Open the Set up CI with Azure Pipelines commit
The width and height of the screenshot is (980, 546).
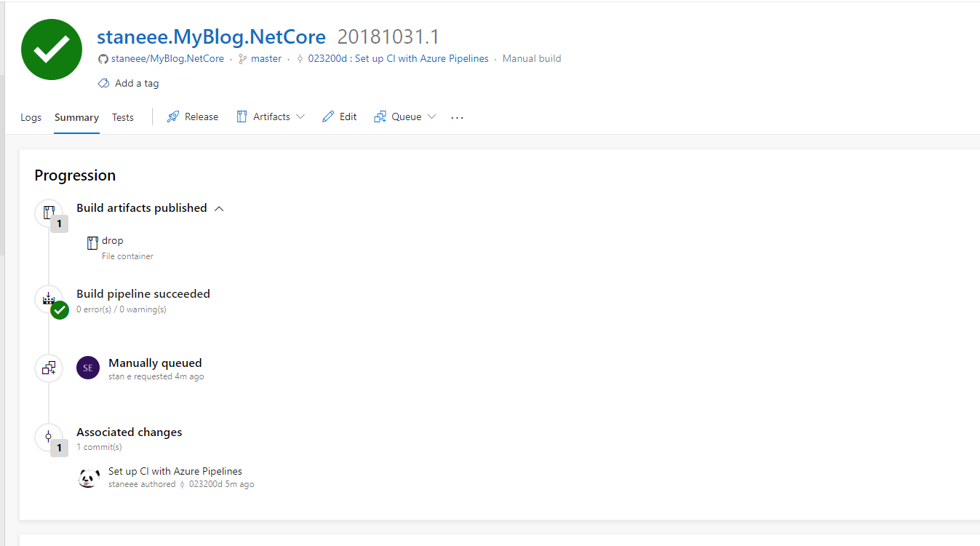(175, 471)
